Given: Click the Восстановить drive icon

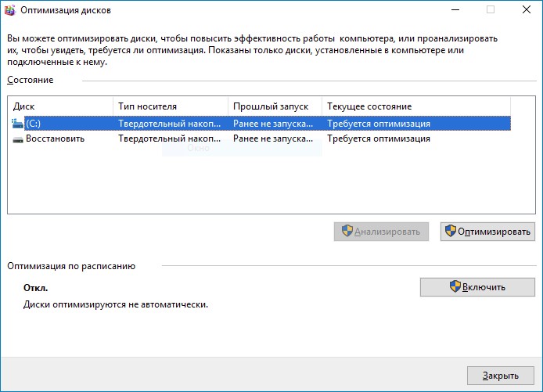Looking at the screenshot, I should pos(18,138).
